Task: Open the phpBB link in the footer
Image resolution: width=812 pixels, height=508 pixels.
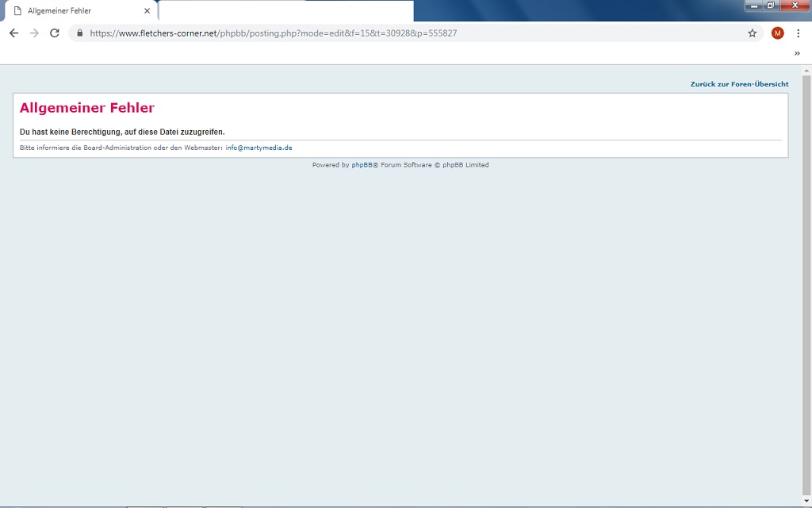Action: [x=362, y=165]
